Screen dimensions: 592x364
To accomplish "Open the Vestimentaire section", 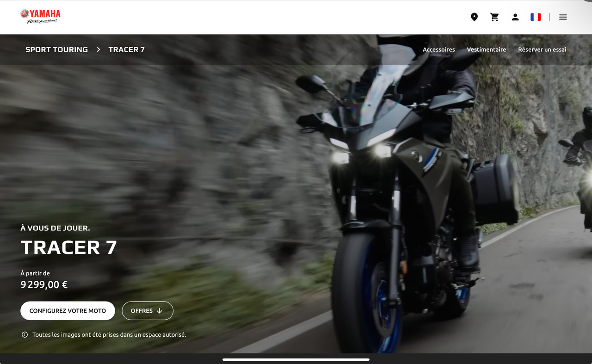I will pyautogui.click(x=486, y=49).
